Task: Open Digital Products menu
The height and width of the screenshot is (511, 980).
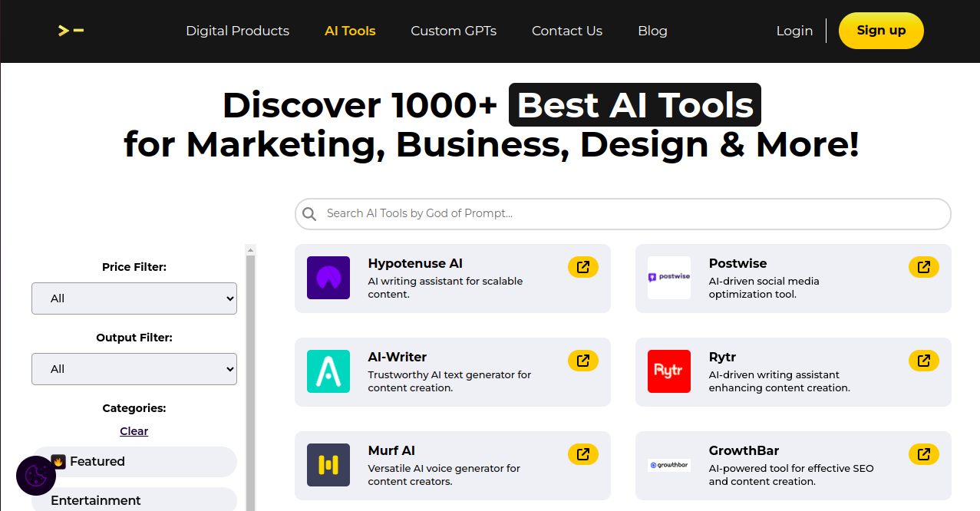Action: pos(238,31)
